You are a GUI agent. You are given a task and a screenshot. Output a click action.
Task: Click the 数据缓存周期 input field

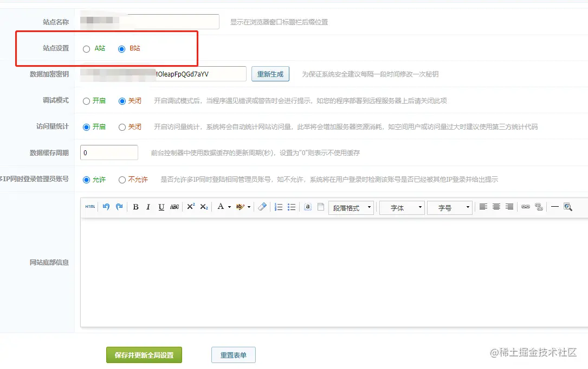(109, 152)
